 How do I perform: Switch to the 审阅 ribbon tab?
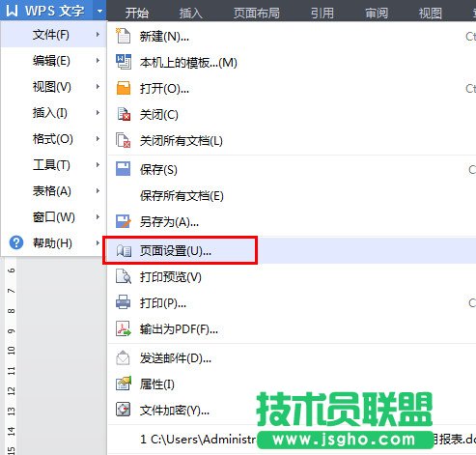click(x=377, y=13)
